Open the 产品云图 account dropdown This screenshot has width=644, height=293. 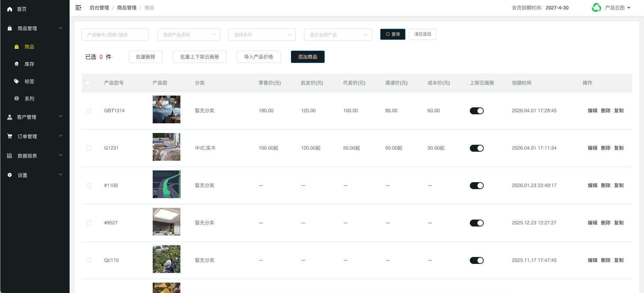click(x=617, y=8)
